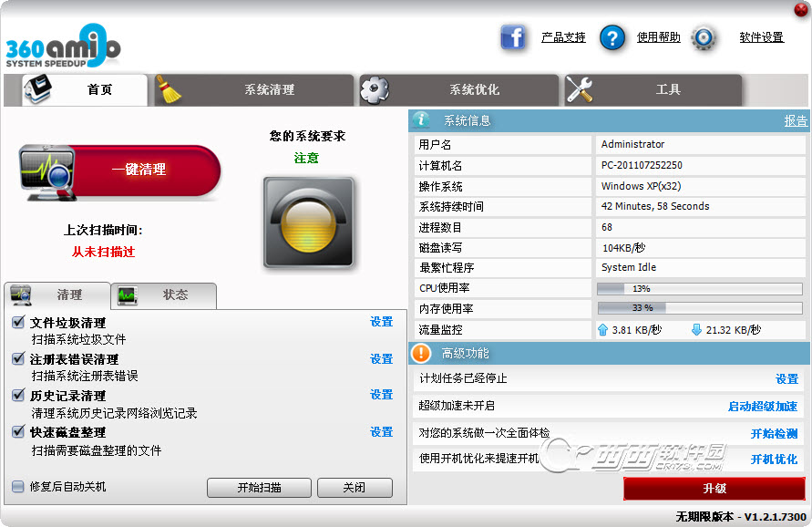Open 设置 for 计划任务已经停止
Viewport: 812px width, 527px height.
click(x=786, y=379)
